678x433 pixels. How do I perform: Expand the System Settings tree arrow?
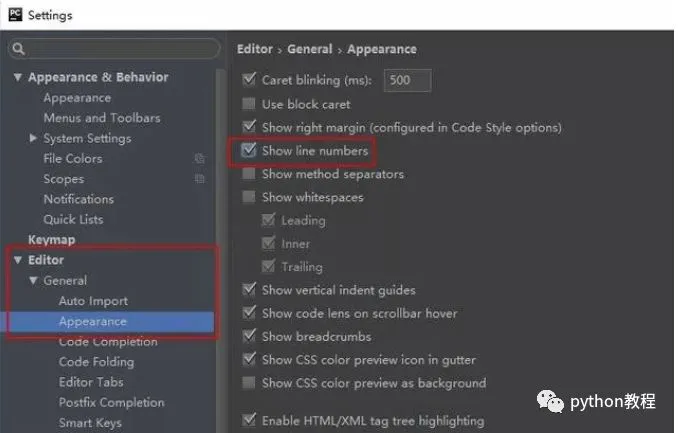33,138
